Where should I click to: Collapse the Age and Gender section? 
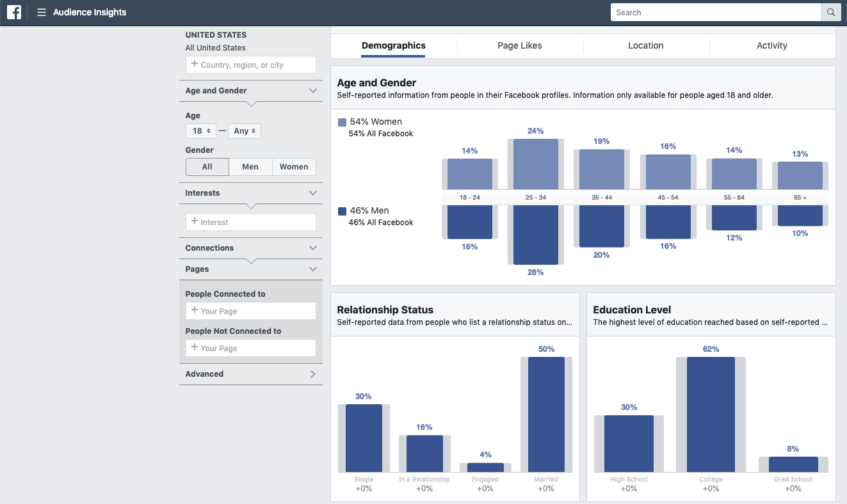(x=313, y=91)
